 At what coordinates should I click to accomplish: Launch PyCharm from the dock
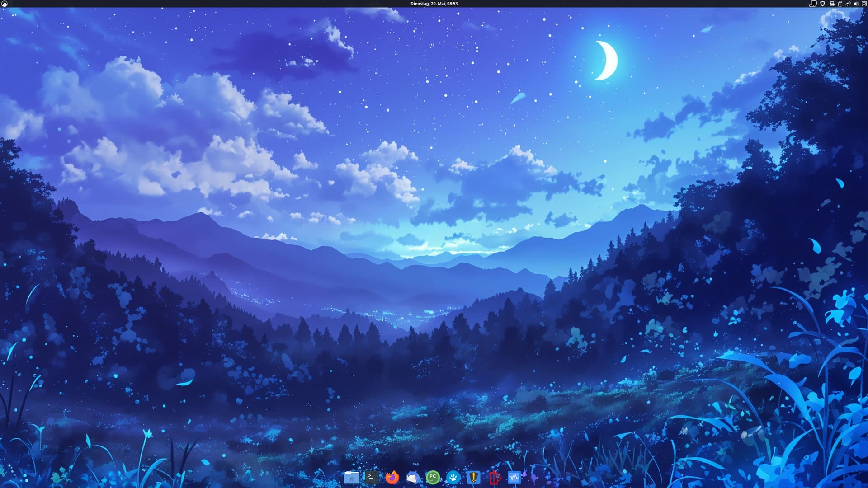coord(433,477)
